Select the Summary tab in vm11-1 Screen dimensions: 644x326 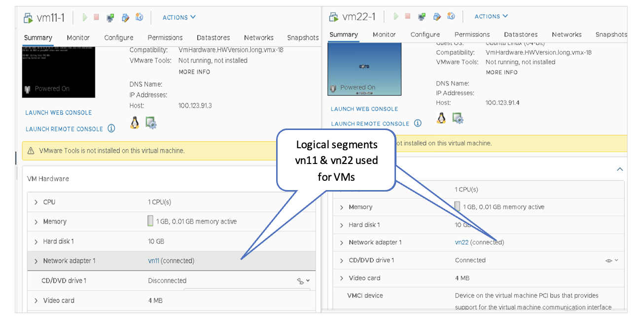(38, 37)
